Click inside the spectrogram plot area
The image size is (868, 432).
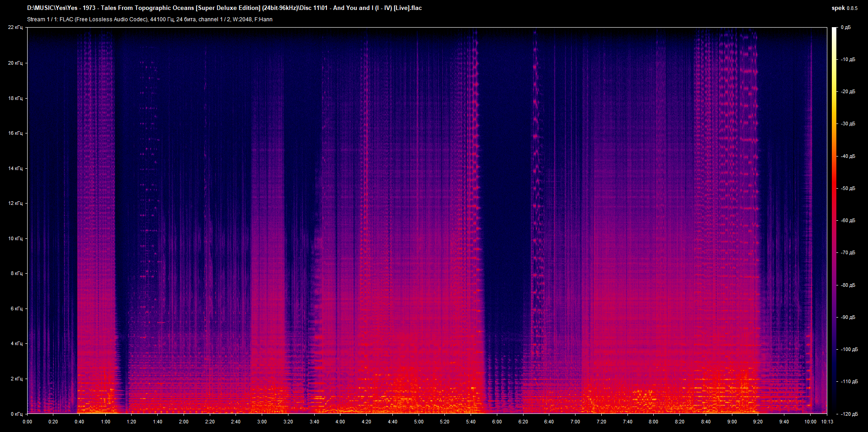[x=427, y=221]
